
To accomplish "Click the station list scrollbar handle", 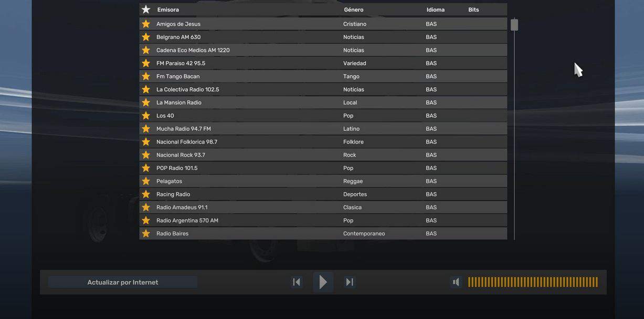I will click(x=514, y=25).
